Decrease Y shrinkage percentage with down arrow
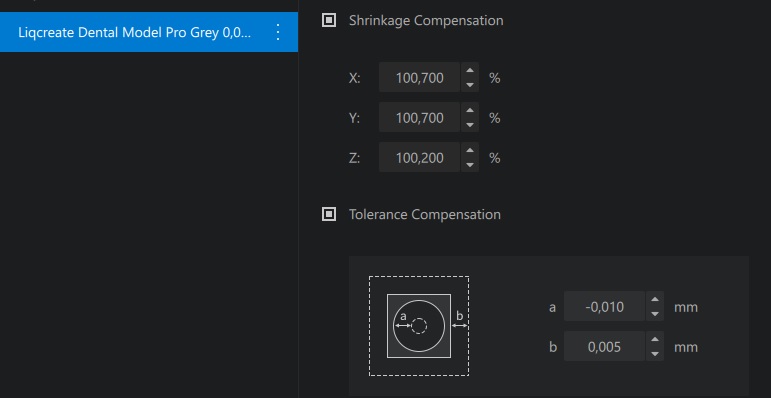 click(470, 124)
